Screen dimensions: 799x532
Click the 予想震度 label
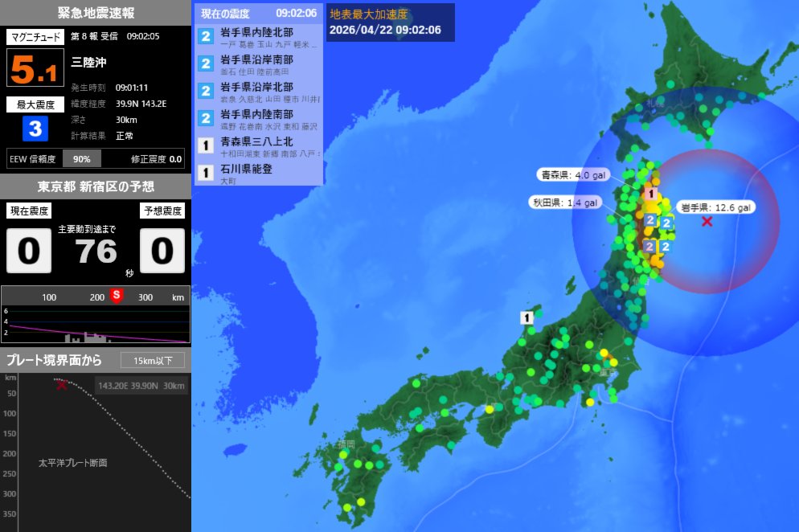click(162, 211)
